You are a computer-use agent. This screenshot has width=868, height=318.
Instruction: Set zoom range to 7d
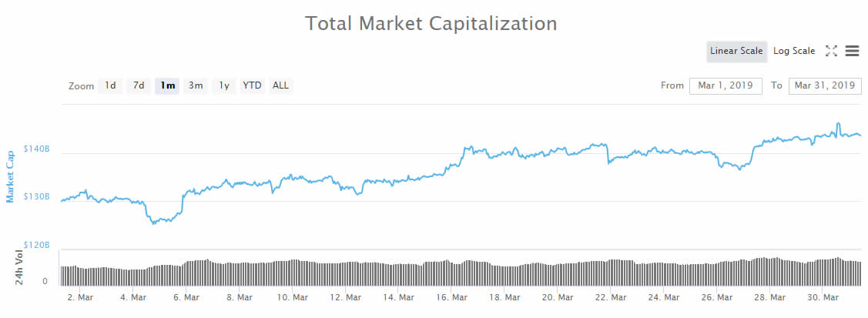(139, 85)
